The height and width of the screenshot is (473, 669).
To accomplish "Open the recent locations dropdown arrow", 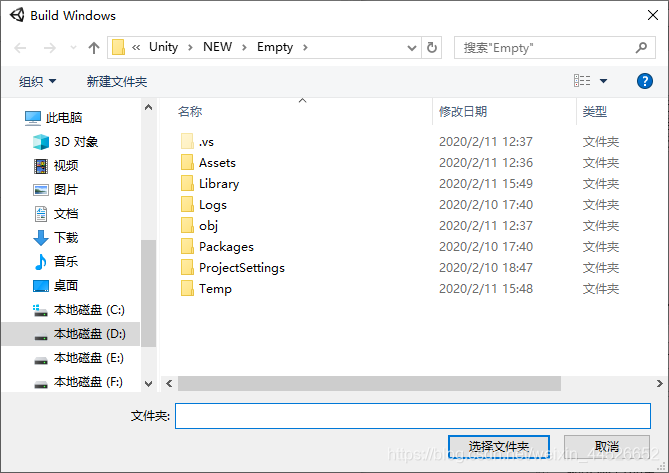I will [x=73, y=48].
